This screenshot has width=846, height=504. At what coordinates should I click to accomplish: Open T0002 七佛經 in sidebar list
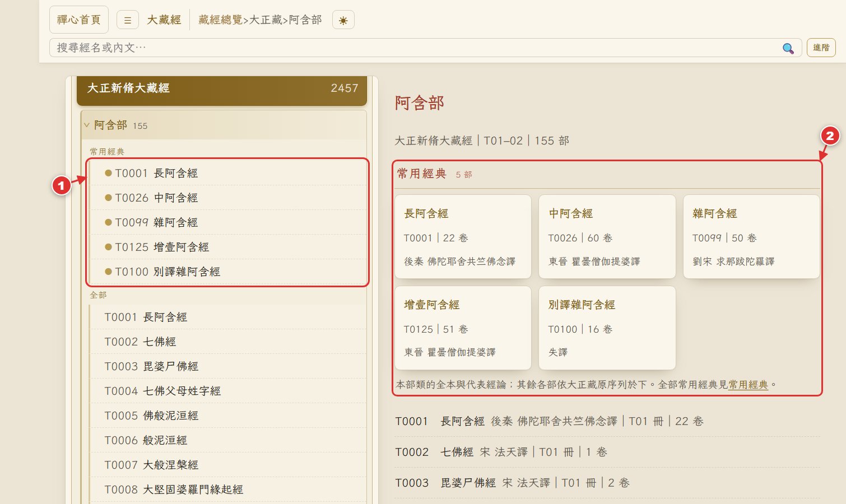227,342
